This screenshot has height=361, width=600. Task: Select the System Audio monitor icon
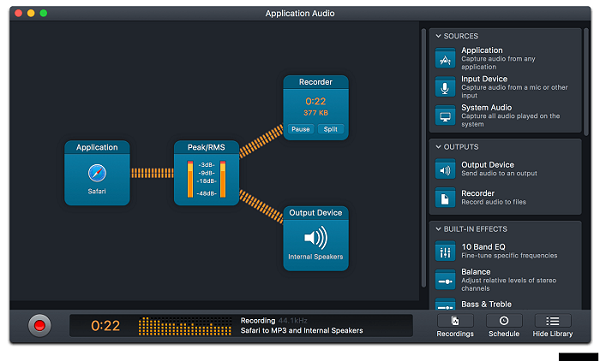(x=445, y=116)
